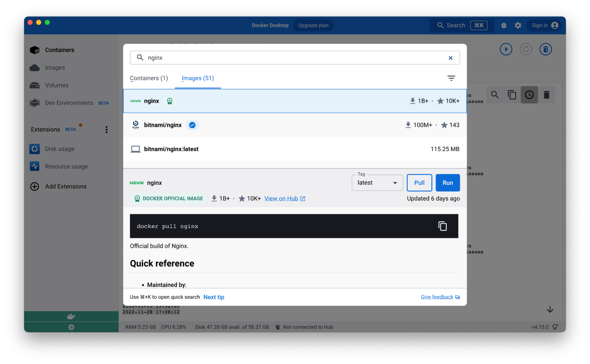Screen dimensions: 590x364
Task: Click the Containers icon in sidebar
Action: 35,50
